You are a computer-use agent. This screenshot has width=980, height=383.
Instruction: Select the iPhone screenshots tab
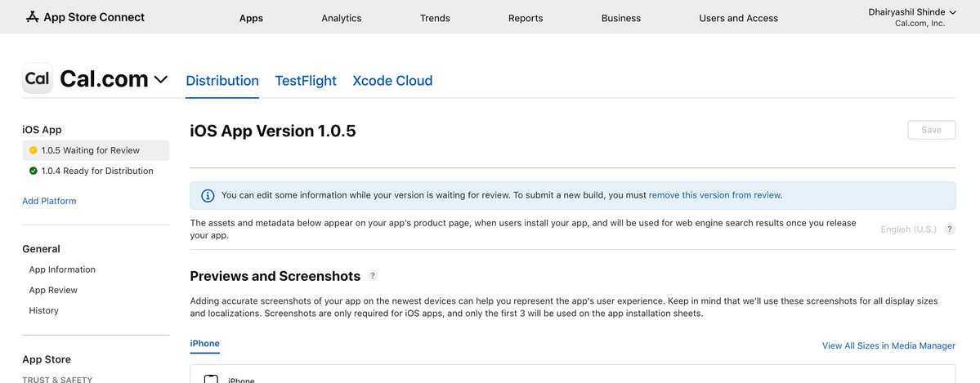pyautogui.click(x=205, y=344)
